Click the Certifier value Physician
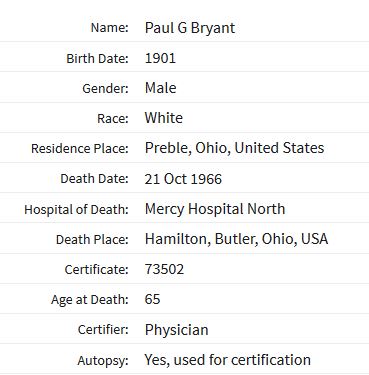 [x=177, y=330]
